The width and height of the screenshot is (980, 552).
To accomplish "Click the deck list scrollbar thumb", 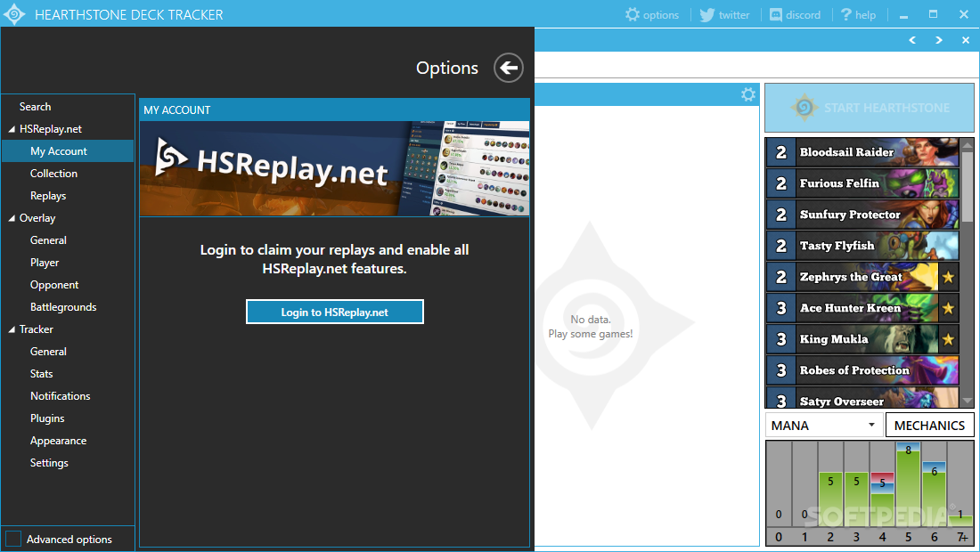I will point(968,186).
